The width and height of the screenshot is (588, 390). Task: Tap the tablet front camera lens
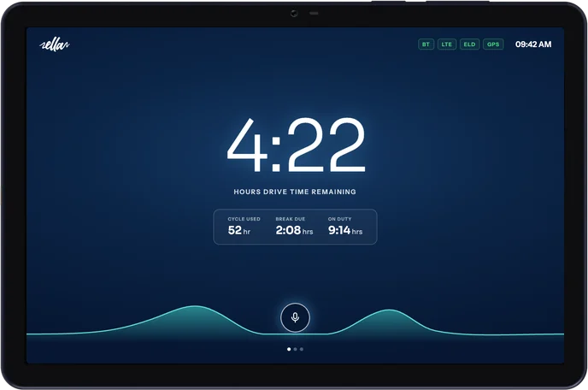click(x=294, y=14)
